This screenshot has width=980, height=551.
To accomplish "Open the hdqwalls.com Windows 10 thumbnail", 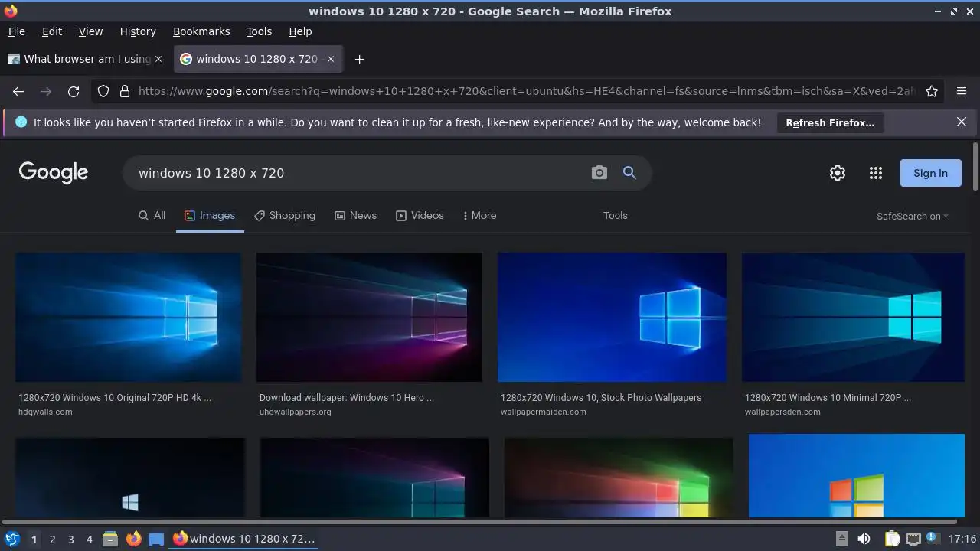I will (128, 317).
